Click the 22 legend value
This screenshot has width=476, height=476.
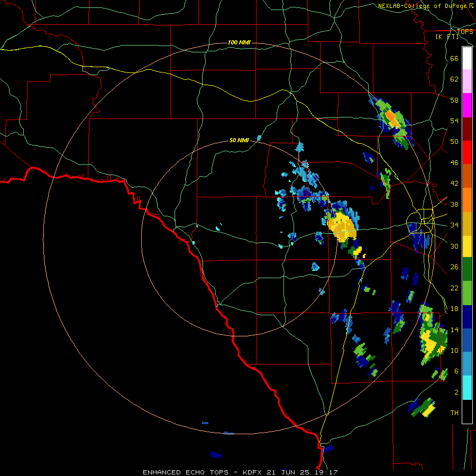point(454,288)
